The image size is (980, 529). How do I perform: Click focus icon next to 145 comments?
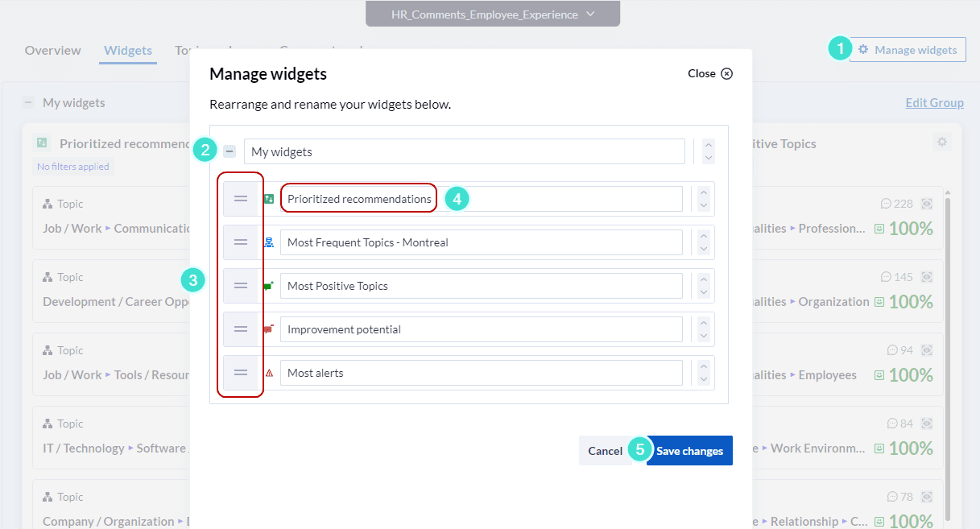point(927,277)
